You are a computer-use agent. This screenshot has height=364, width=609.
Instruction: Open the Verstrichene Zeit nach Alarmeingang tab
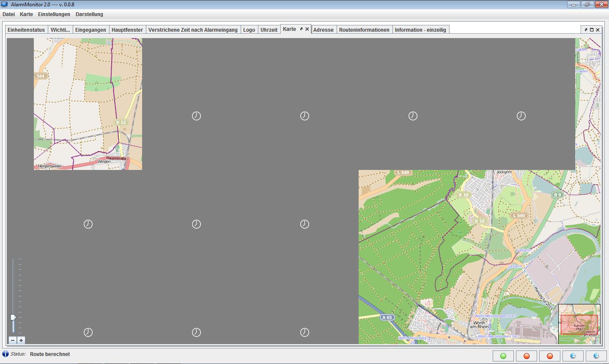click(193, 30)
